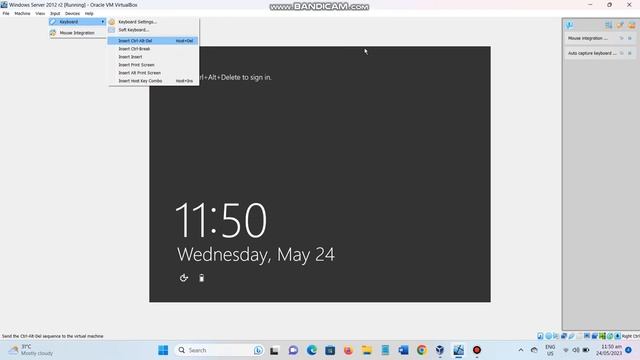Open the View menu
Screen dimensions: 640x360
coord(40,13)
